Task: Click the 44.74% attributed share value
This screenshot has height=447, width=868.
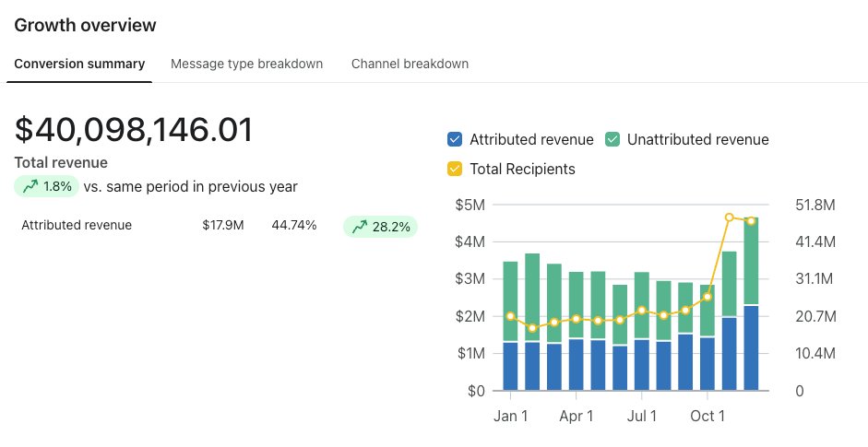Action: click(294, 225)
